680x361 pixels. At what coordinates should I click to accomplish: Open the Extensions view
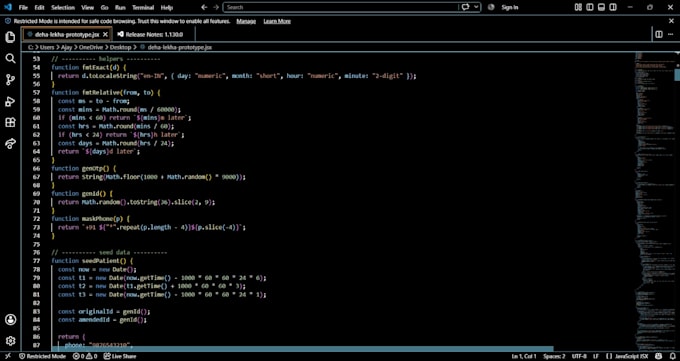(10, 123)
